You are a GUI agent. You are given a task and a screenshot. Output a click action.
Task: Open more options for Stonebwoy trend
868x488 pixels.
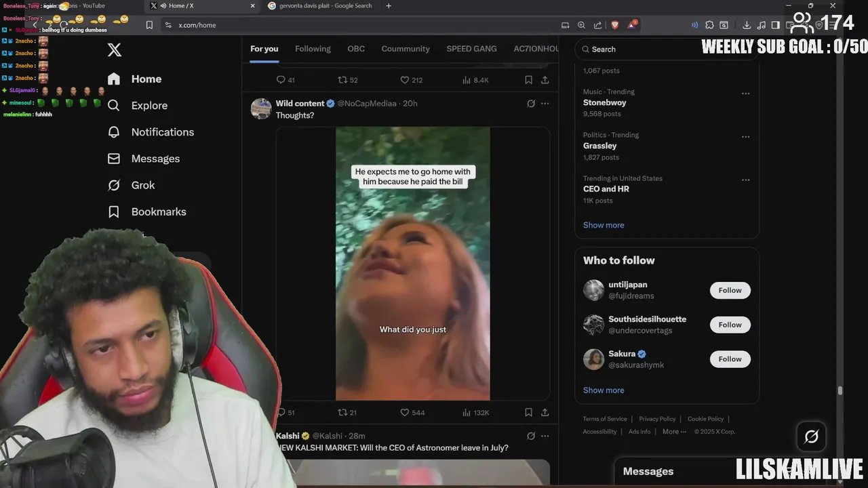point(745,94)
